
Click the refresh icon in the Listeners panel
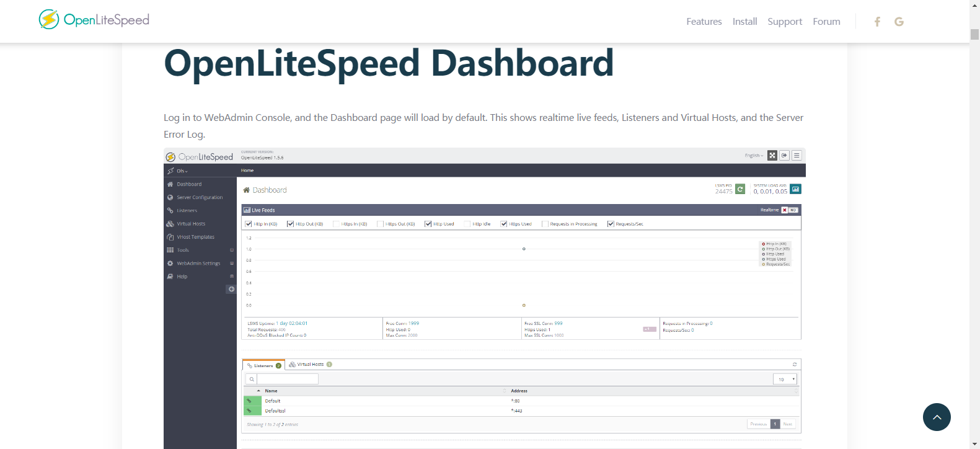click(x=795, y=365)
